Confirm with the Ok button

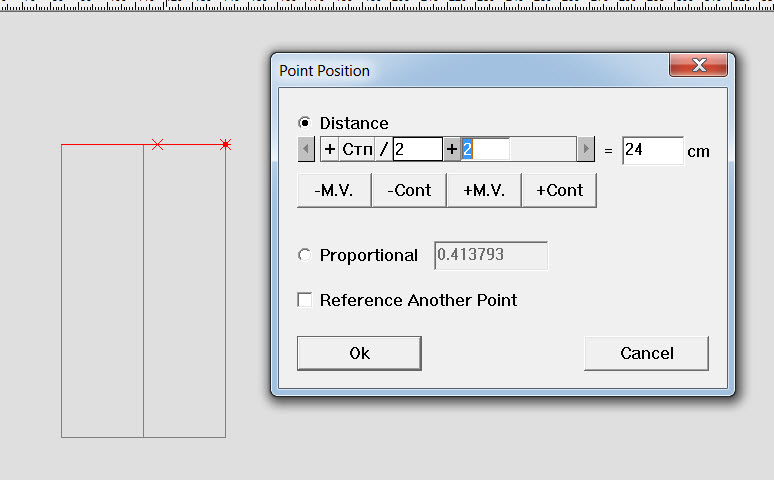(359, 353)
